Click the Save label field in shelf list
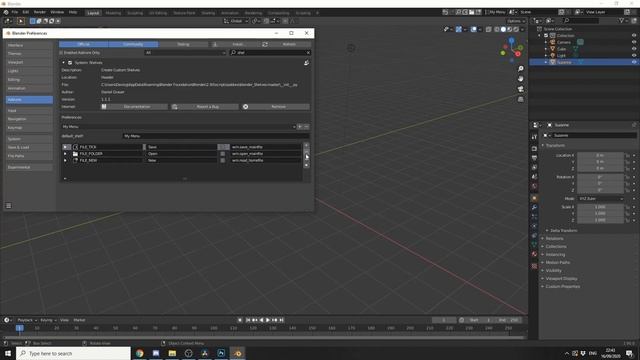Screen dimensions: 640x360 click(x=181, y=147)
